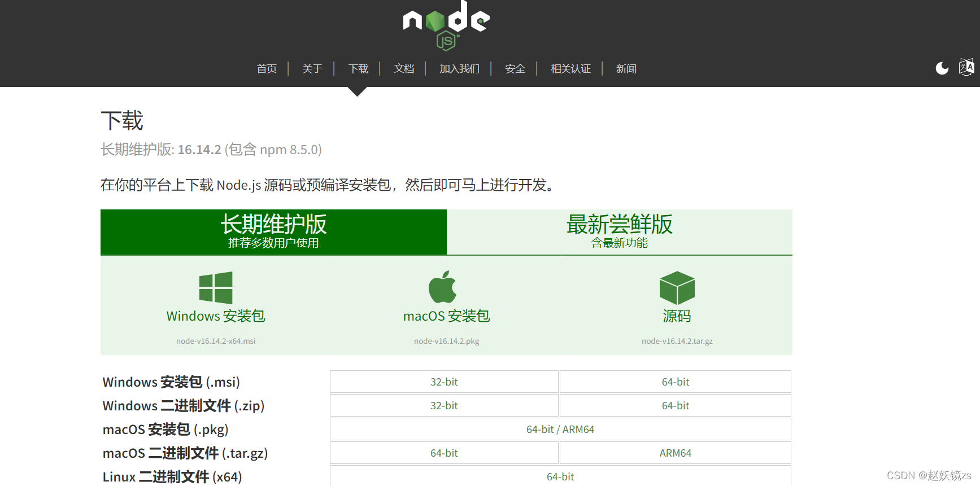980x486 pixels.
Task: Click 'macOS 二进制文件 (.tar.gz)' row label
Action: coord(185,453)
